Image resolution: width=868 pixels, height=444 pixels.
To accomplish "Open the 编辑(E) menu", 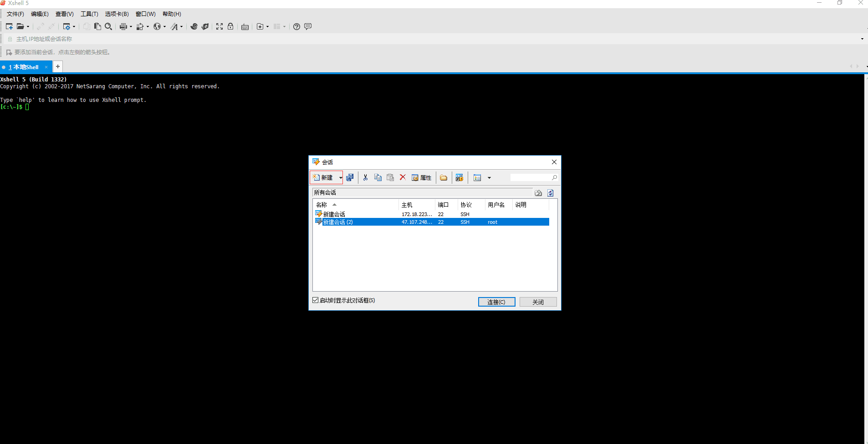I will 40,14.
